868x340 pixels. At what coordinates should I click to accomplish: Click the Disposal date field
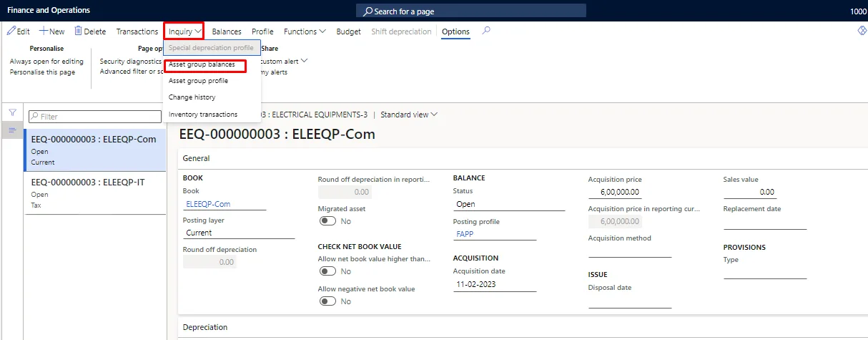tap(630, 301)
